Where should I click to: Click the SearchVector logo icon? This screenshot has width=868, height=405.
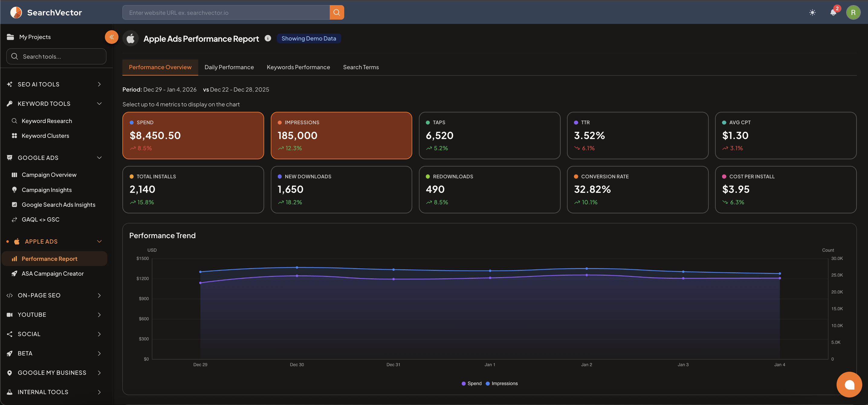tap(16, 12)
